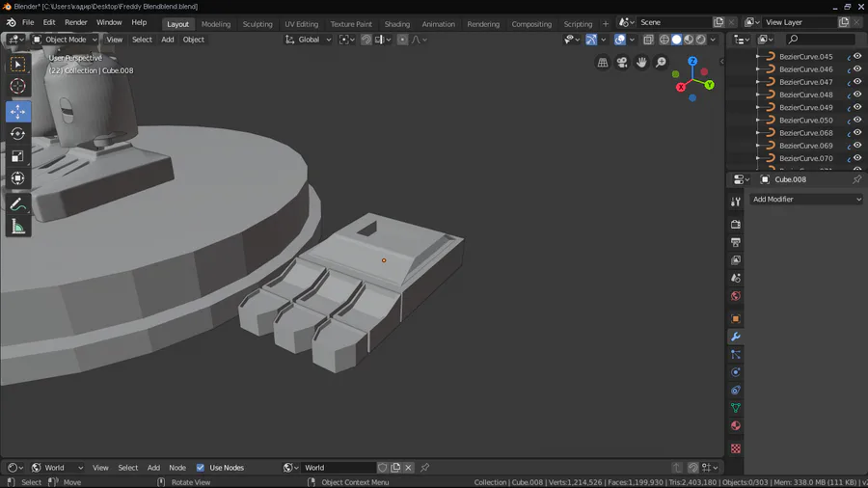Viewport: 868px width, 488px height.
Task: Open Active Tool properties tab
Action: coord(736,202)
